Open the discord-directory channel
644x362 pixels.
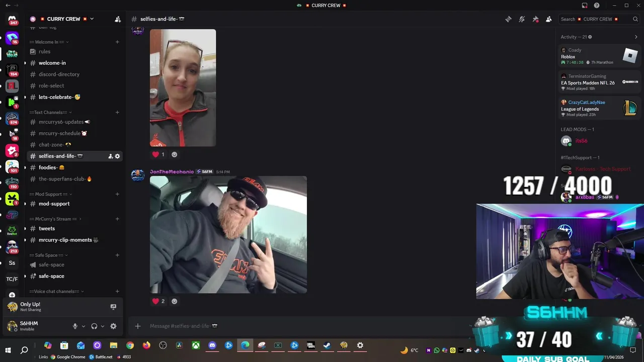(x=75, y=74)
